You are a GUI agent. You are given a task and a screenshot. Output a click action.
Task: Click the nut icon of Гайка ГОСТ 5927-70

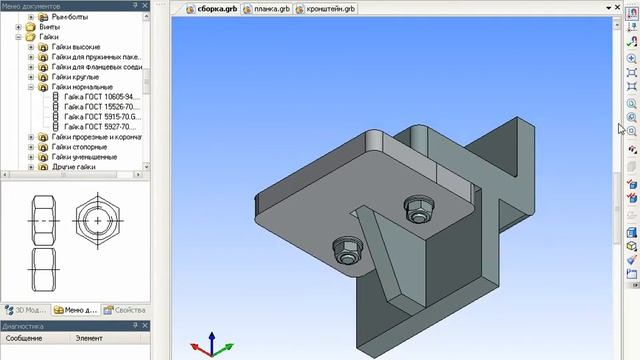click(x=56, y=127)
